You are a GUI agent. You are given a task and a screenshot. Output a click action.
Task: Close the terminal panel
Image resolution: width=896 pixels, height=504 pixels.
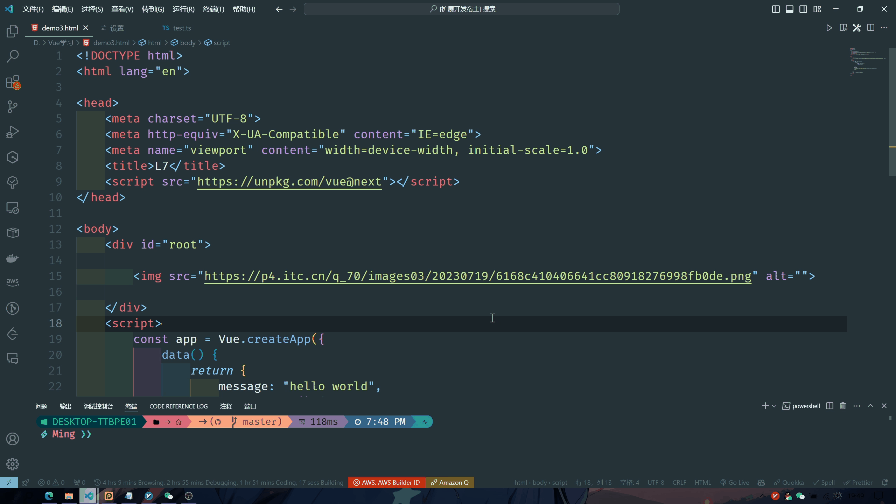884,406
